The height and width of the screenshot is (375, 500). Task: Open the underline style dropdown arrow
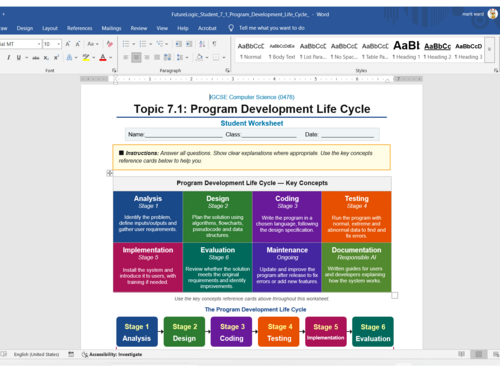click(x=26, y=58)
